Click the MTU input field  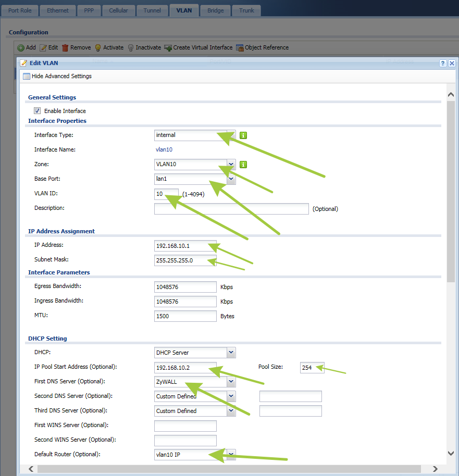click(x=185, y=316)
